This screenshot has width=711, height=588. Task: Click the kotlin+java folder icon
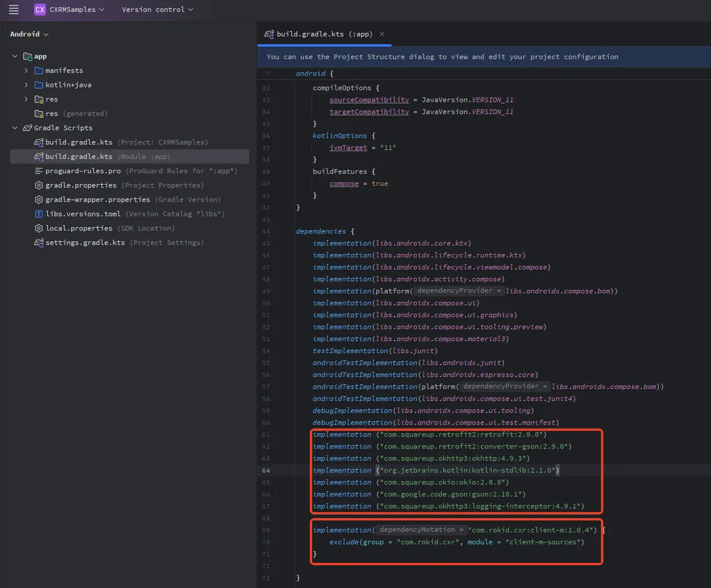pyautogui.click(x=39, y=85)
